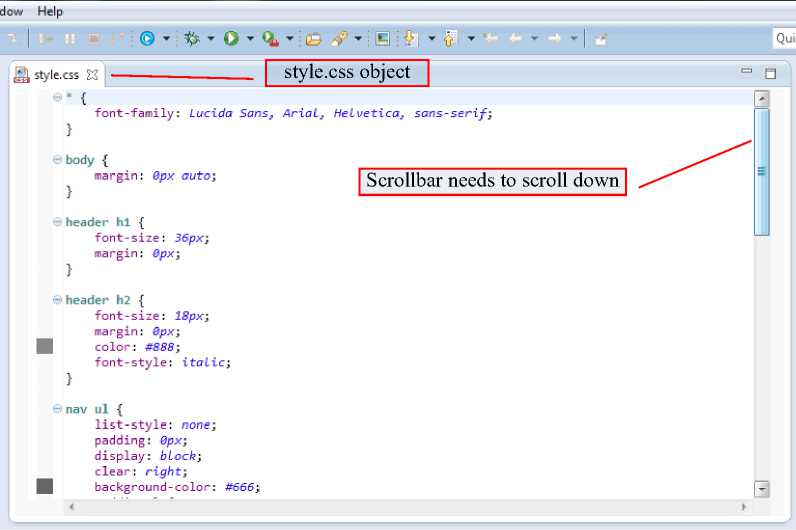The height and width of the screenshot is (530, 796).
Task: Collapse the body rule fold marker
Action: point(57,160)
